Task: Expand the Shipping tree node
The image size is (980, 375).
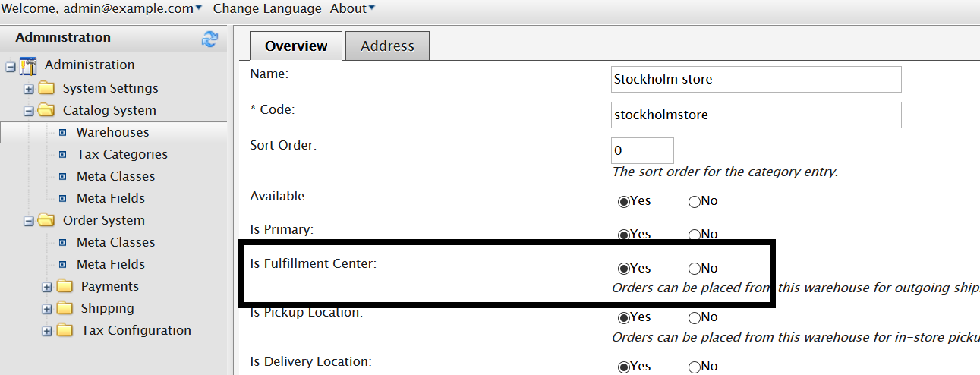Action: click(47, 309)
